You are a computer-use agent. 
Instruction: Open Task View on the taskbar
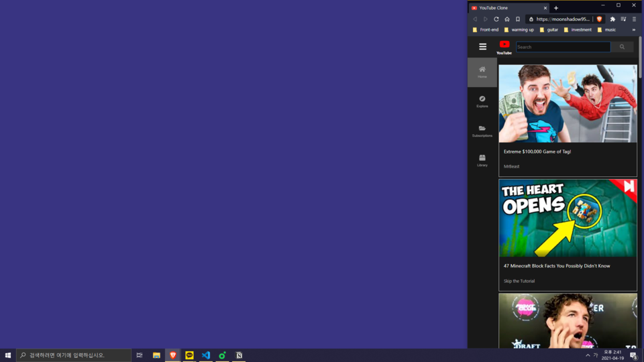tap(140, 355)
